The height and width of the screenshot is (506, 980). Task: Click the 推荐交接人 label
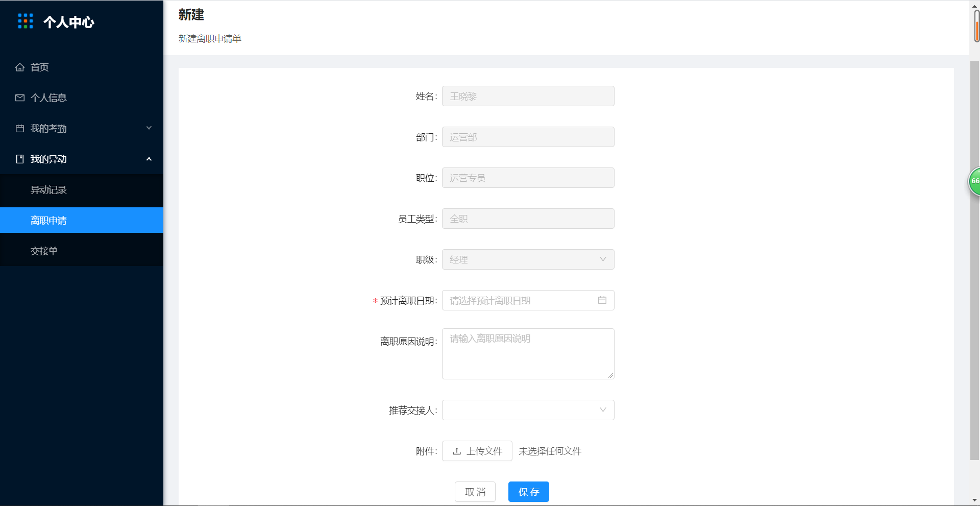pos(413,411)
